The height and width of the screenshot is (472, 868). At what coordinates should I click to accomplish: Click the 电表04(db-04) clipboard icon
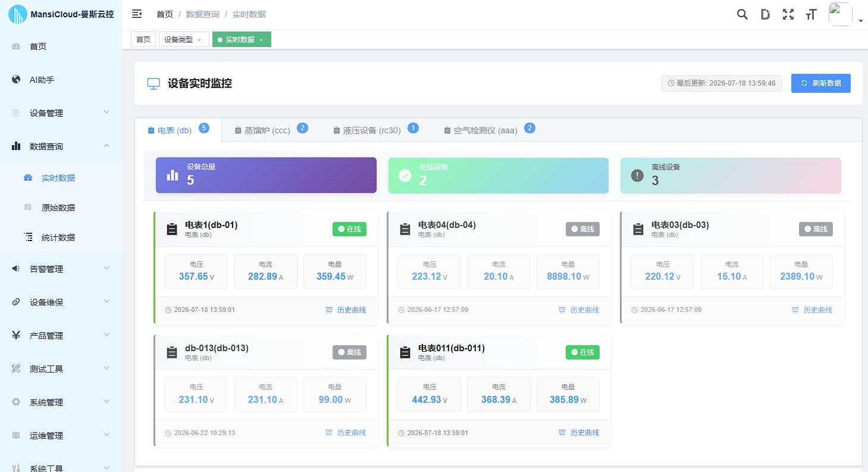click(405, 229)
